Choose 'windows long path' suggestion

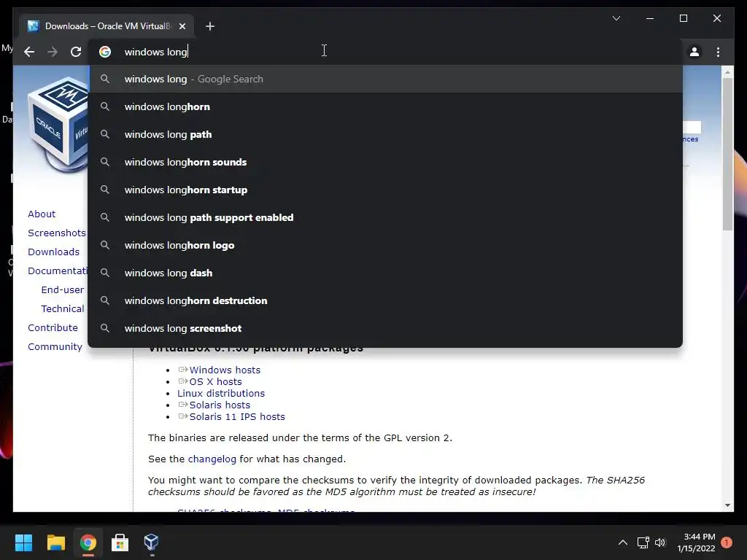tap(385, 134)
